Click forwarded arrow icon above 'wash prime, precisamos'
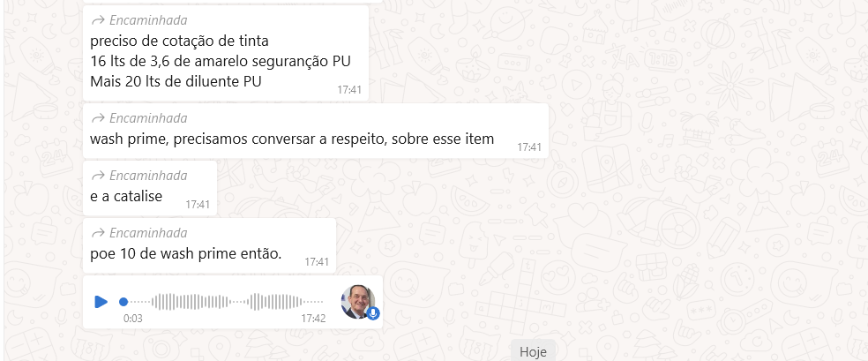868x361 pixels. [98, 118]
